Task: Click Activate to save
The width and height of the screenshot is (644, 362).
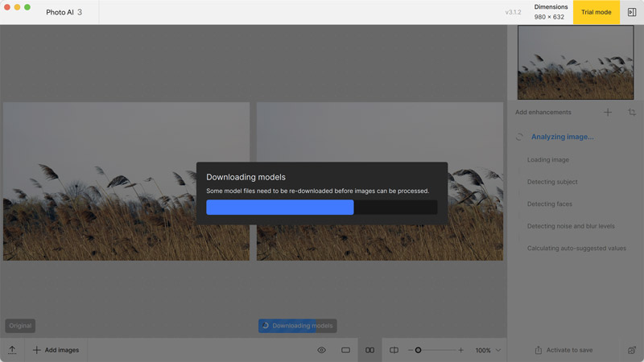Action: pyautogui.click(x=564, y=350)
